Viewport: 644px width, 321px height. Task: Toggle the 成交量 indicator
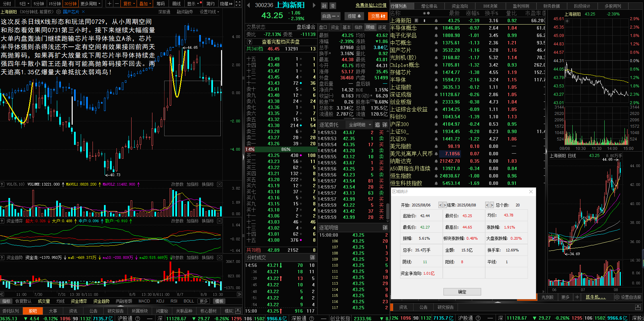(44, 301)
